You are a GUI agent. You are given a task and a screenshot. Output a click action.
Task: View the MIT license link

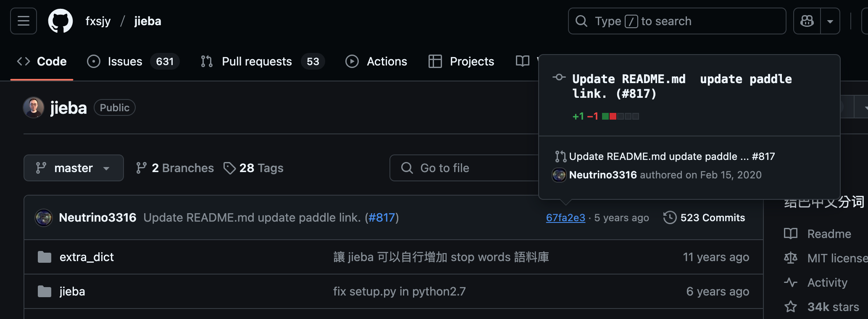(836, 258)
